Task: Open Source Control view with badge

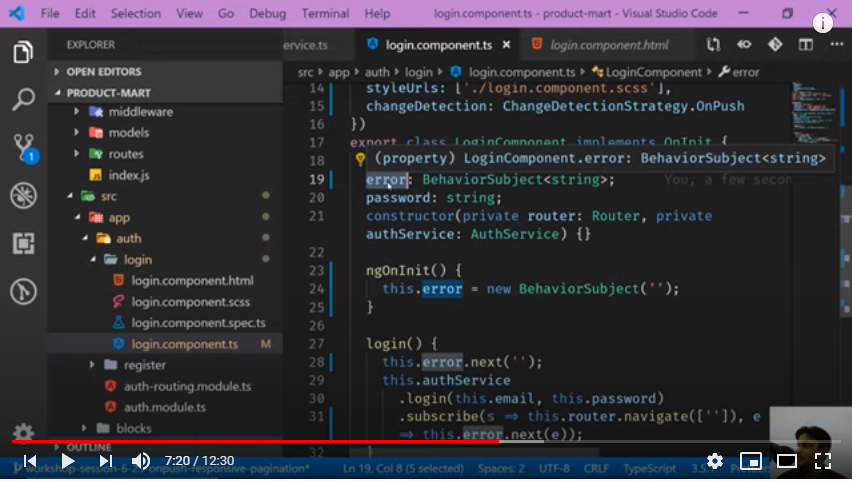Action: 23,147
